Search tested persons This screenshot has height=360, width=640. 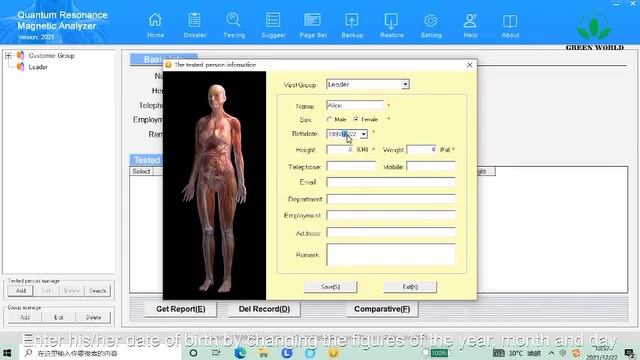point(98,291)
